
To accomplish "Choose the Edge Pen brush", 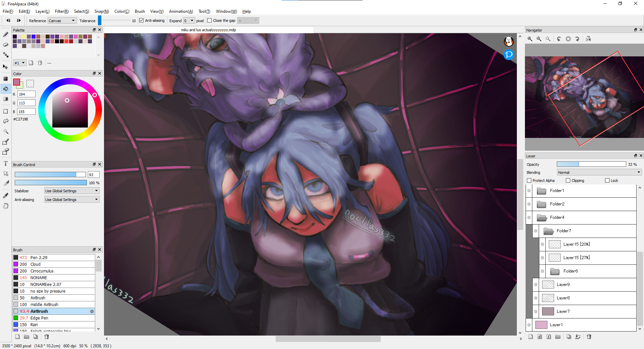I will click(54, 318).
